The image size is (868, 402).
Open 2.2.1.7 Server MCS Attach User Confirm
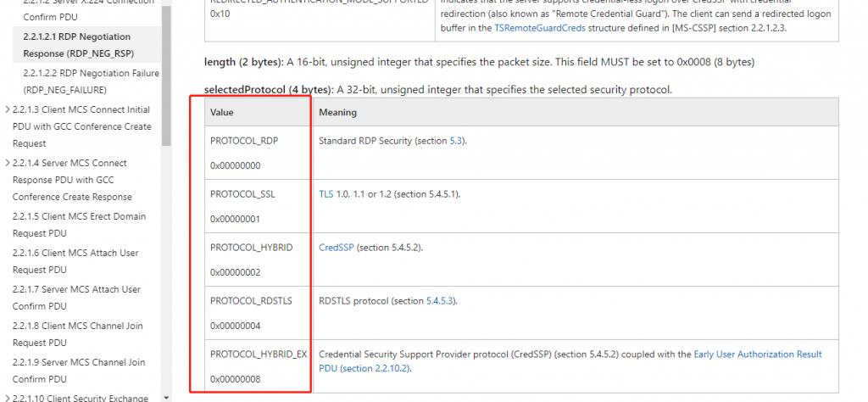pyautogui.click(x=76, y=297)
